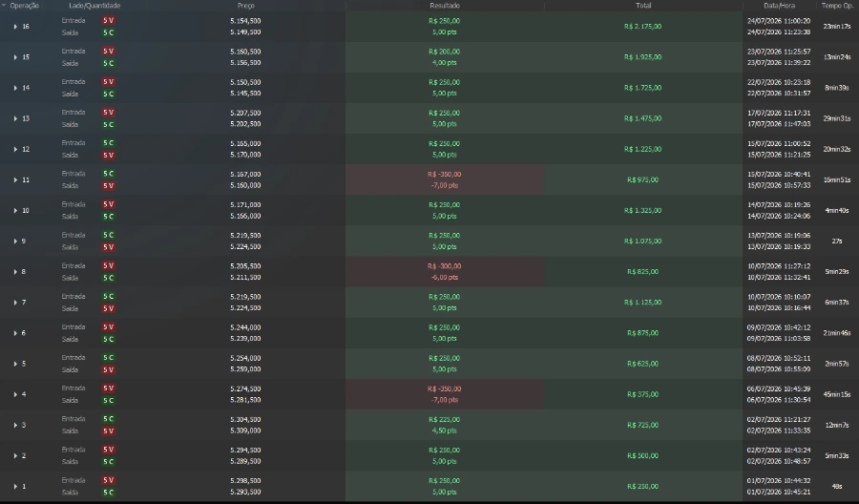Image resolution: width=859 pixels, height=504 pixels.
Task: Click the red 5 V entry badge of operation 16
Action: pyautogui.click(x=109, y=20)
